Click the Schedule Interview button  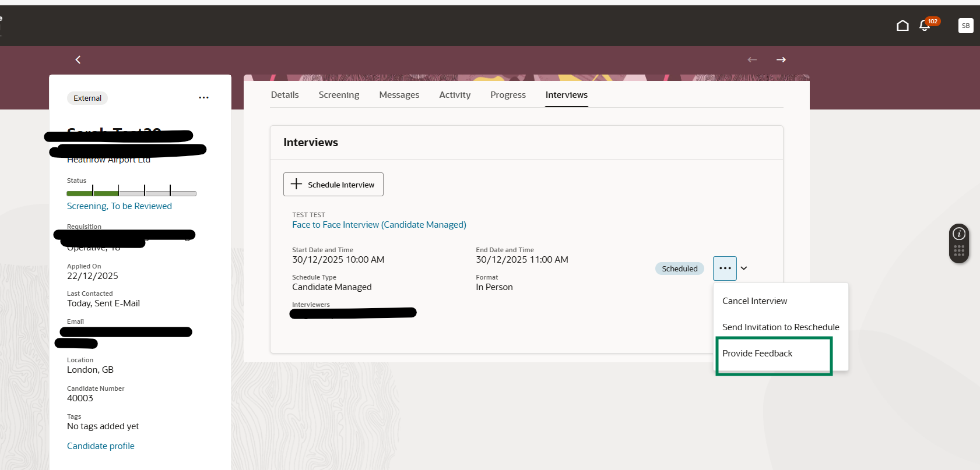pyautogui.click(x=333, y=185)
